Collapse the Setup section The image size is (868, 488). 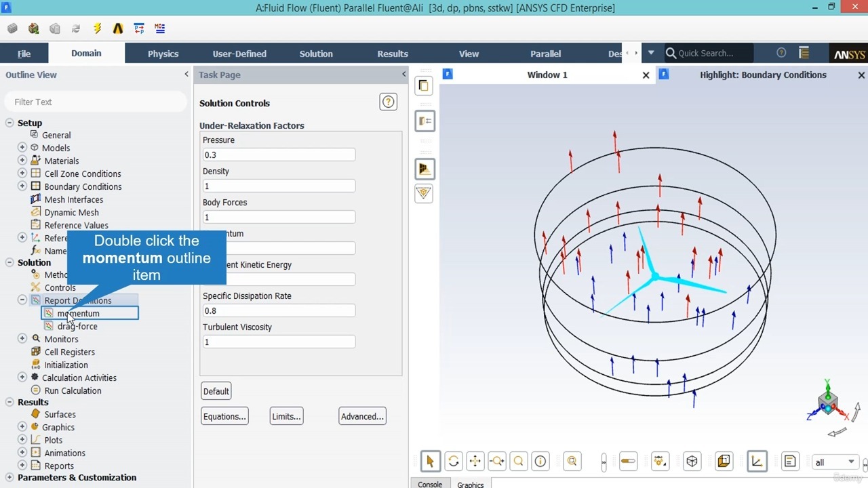[9, 123]
